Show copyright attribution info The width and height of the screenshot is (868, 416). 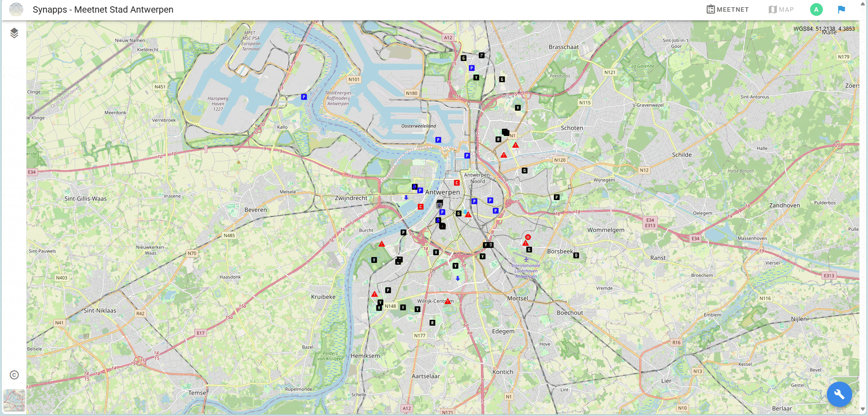pyautogui.click(x=14, y=375)
